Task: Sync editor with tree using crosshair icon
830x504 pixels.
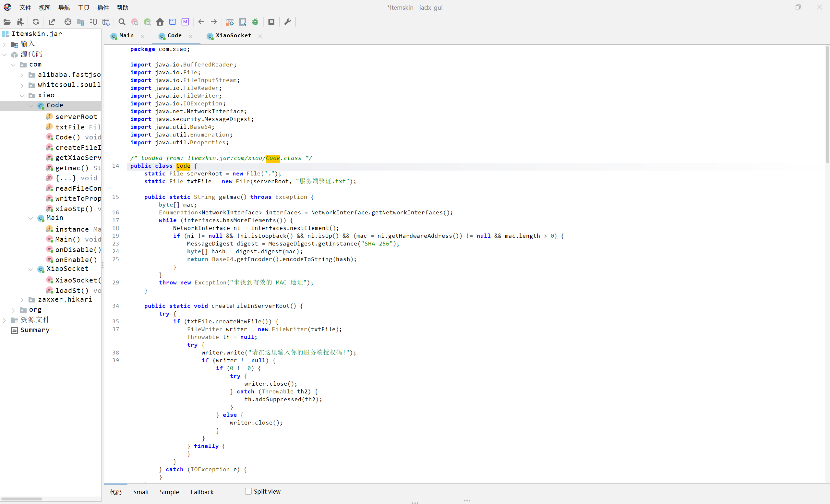Action: click(67, 21)
